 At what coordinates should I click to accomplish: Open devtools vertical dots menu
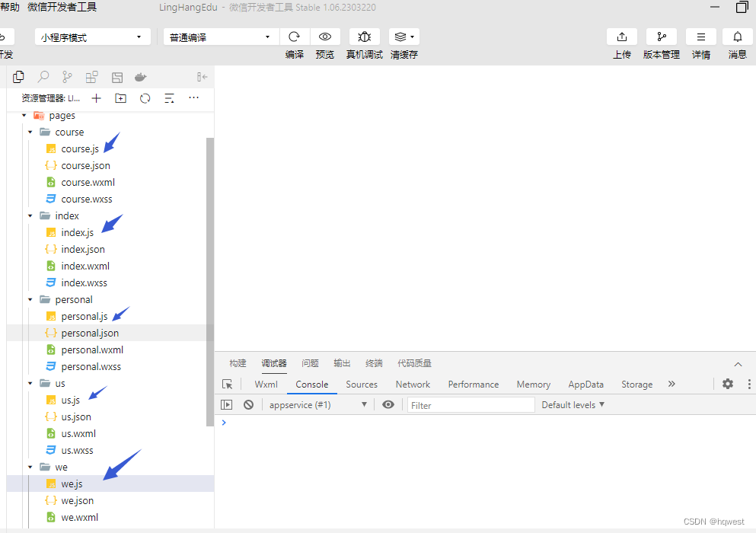[749, 384]
